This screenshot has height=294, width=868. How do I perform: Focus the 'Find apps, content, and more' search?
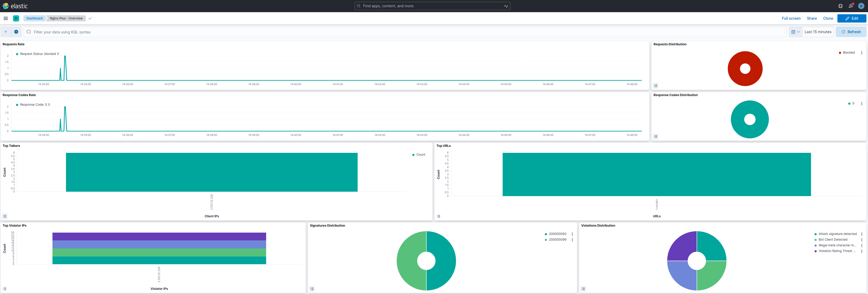(x=432, y=6)
